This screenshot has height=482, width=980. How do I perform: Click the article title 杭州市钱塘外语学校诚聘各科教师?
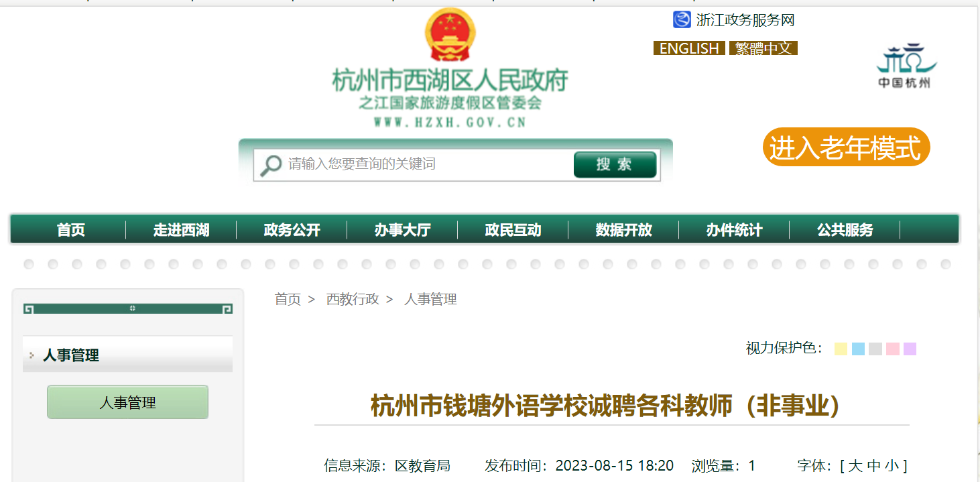coord(605,406)
